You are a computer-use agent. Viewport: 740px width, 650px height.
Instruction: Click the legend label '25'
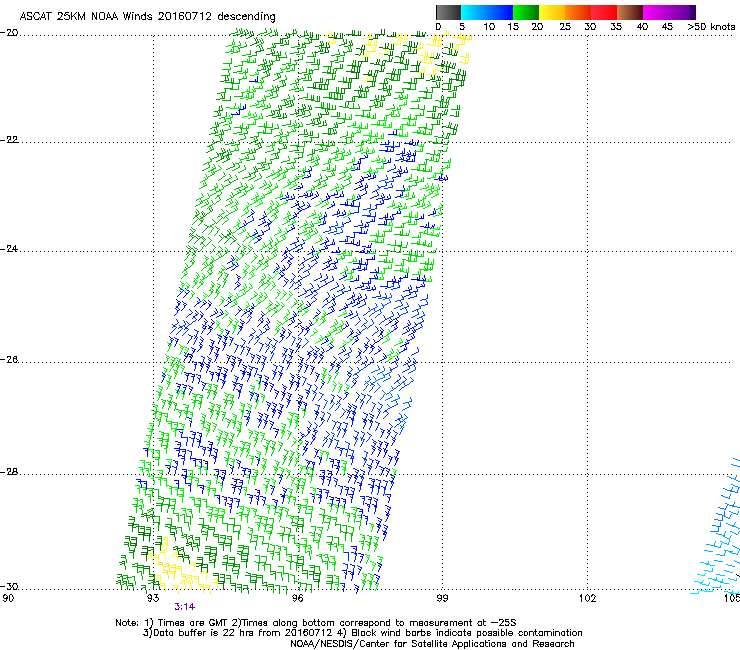(x=564, y=27)
